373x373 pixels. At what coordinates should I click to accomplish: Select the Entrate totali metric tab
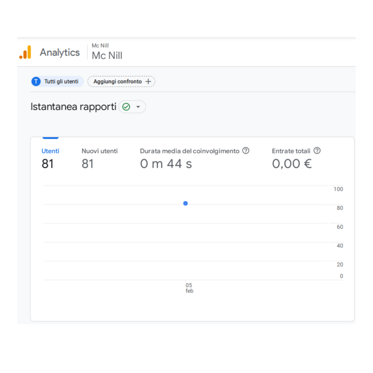(296, 158)
